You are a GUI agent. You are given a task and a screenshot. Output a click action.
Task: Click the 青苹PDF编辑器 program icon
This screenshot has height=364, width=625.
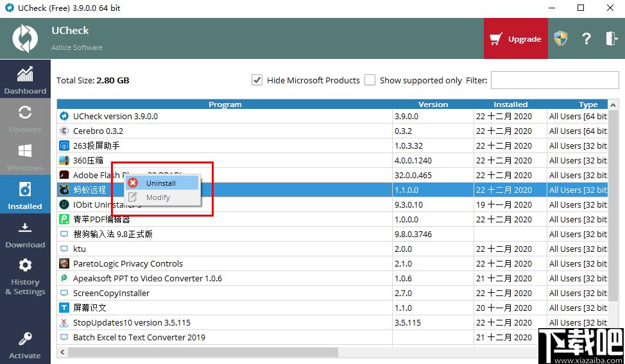click(x=64, y=219)
